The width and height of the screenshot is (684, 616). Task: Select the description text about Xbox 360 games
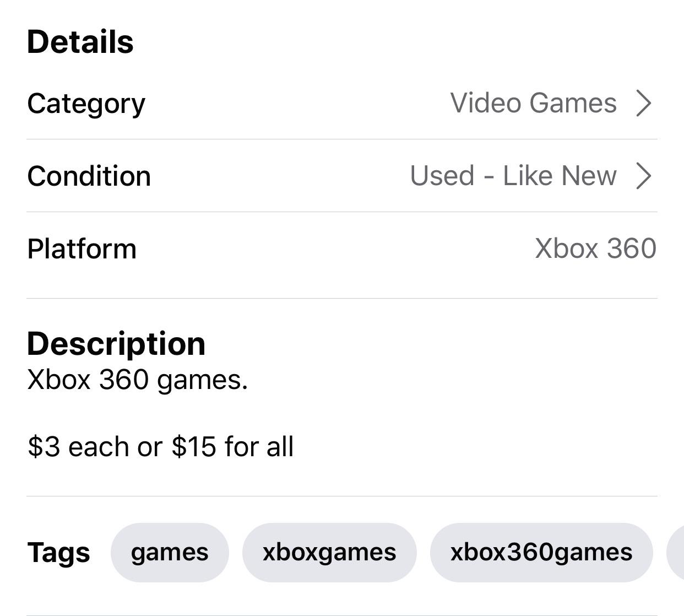137,380
